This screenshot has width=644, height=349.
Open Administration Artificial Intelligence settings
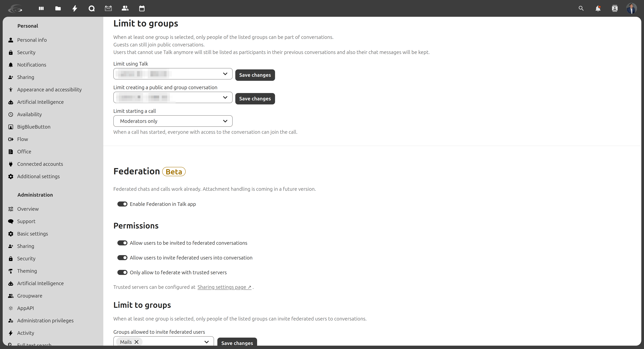click(40, 284)
